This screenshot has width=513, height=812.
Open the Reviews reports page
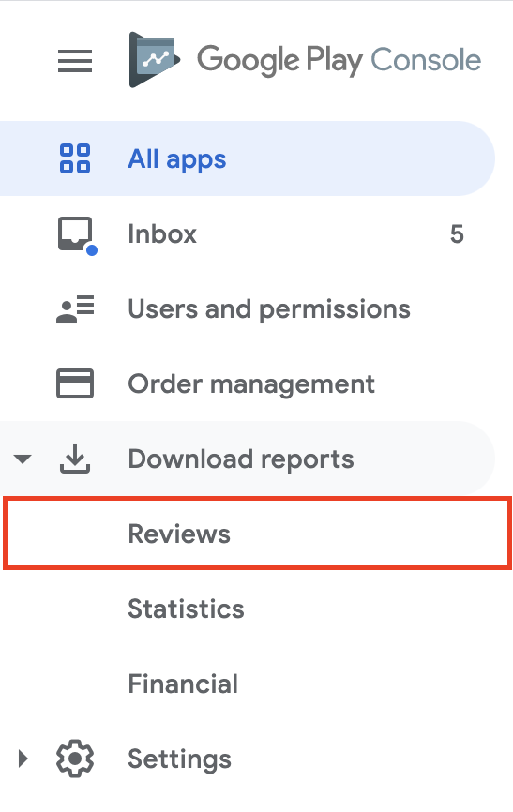point(258,534)
